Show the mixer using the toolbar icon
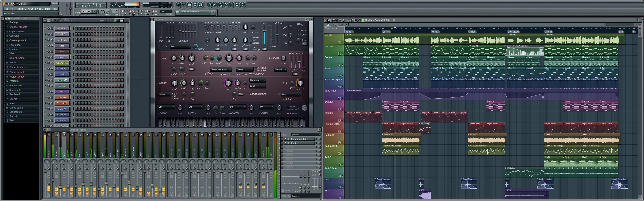This screenshot has height=201, width=644. 201,5
